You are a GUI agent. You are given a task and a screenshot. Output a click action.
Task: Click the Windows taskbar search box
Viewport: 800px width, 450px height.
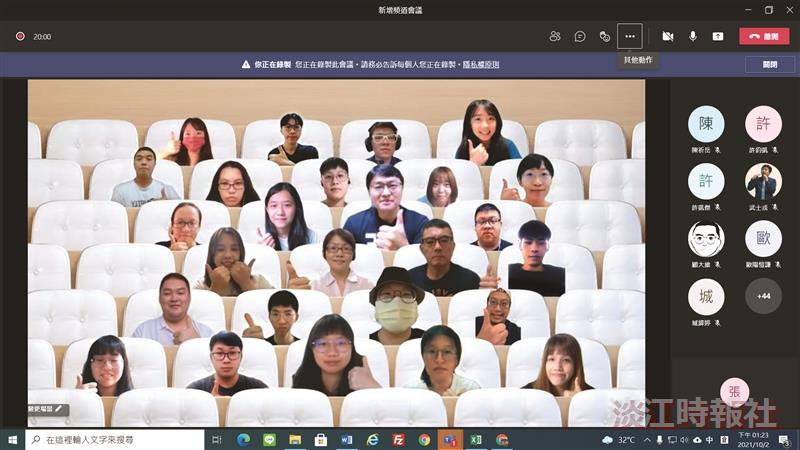pyautogui.click(x=115, y=439)
